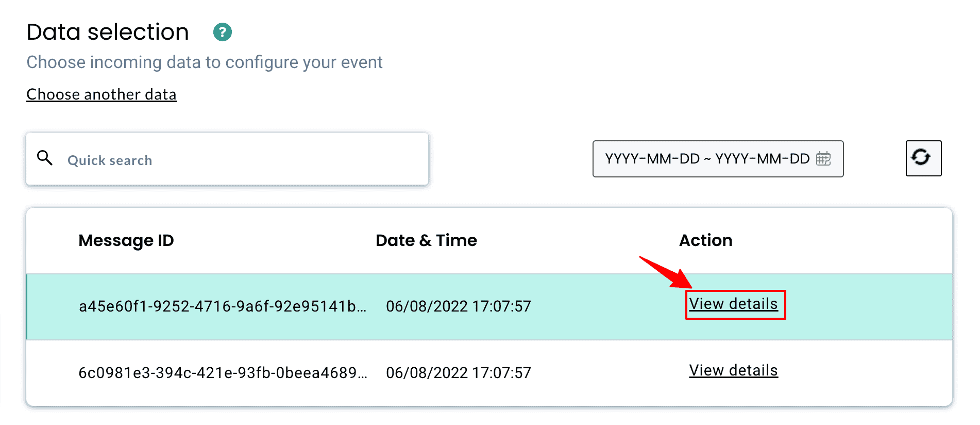Image resolution: width=980 pixels, height=425 pixels.
Task: Open Choose another data link
Action: click(x=102, y=94)
